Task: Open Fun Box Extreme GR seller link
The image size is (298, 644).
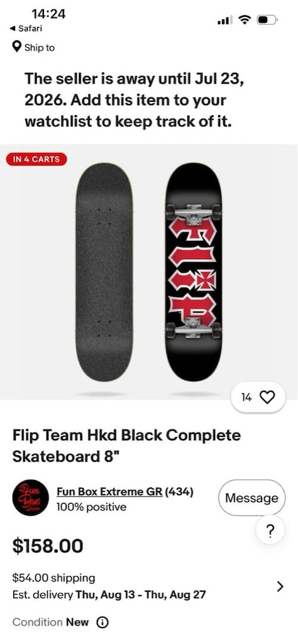Action: (x=109, y=491)
